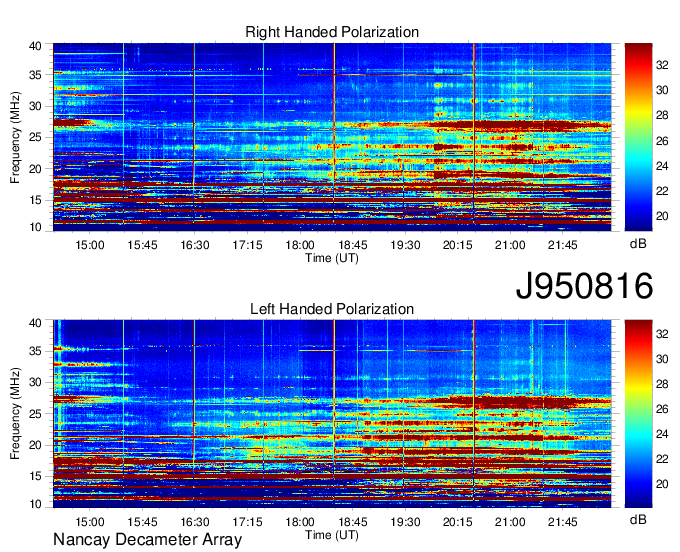Image resolution: width=680 pixels, height=552 pixels.
Task: Click the 24 dB tick on the lower color bar
Action: pyautogui.click(x=662, y=434)
